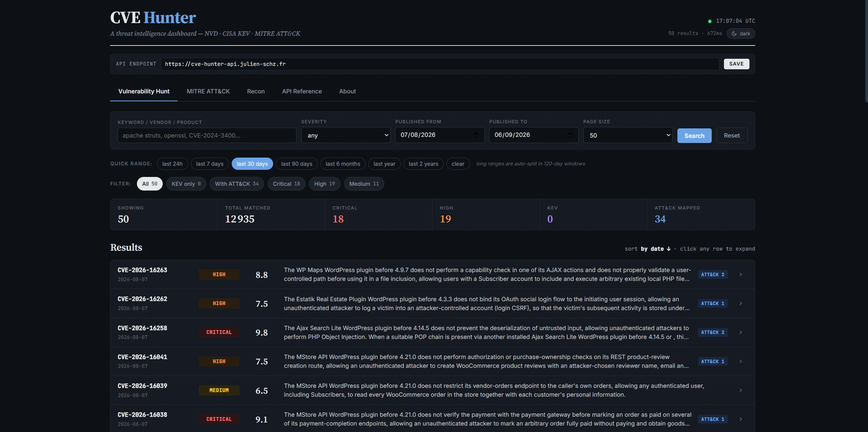Select the last 90 days quick range
Viewport: 868px width, 432px height.
coord(297,164)
